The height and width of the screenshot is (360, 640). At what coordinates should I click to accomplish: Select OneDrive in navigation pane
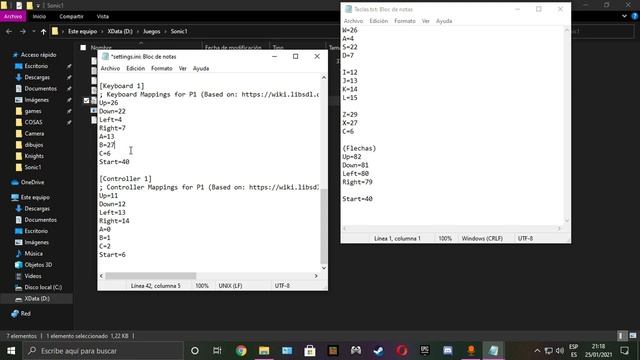pyautogui.click(x=32, y=182)
